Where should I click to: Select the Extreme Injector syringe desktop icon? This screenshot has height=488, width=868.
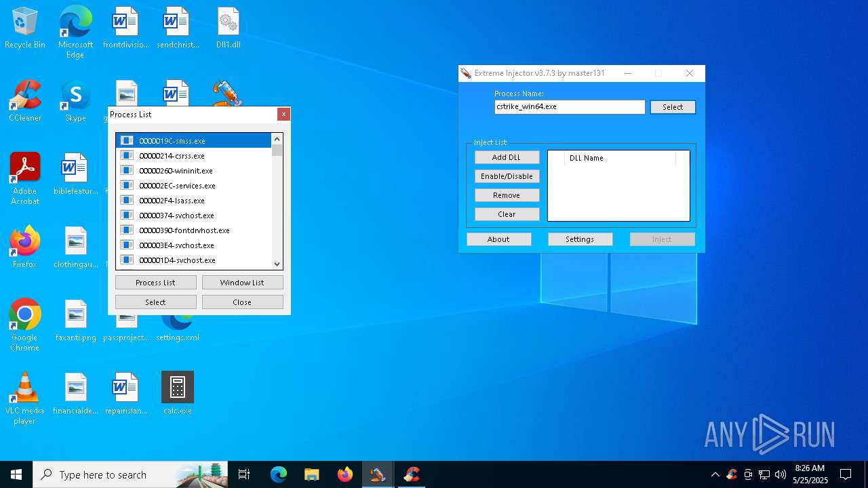[227, 94]
